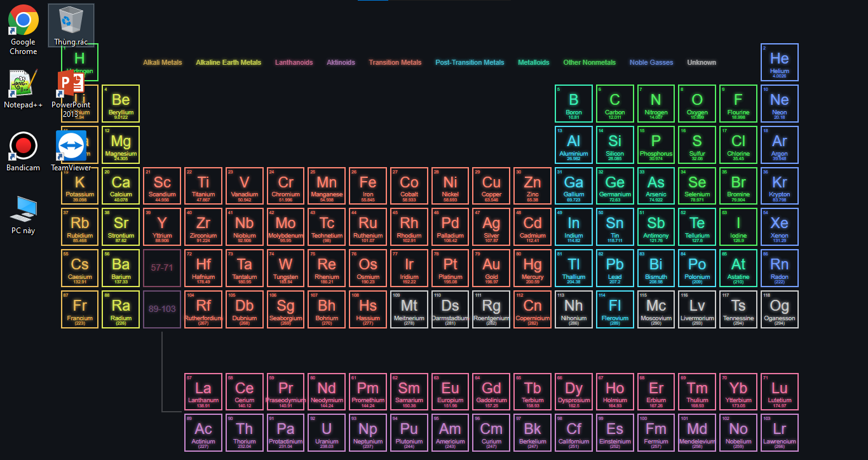Image resolution: width=868 pixels, height=460 pixels.
Task: Click the Zinc element tile
Action: point(532,186)
